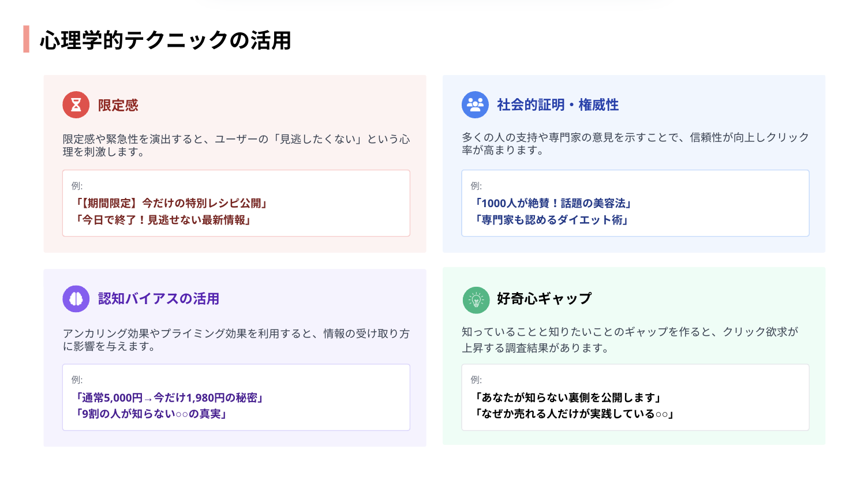868x487 pixels.
Task: Click the 専門家も認めるダイエット術 example
Action: coord(551,220)
